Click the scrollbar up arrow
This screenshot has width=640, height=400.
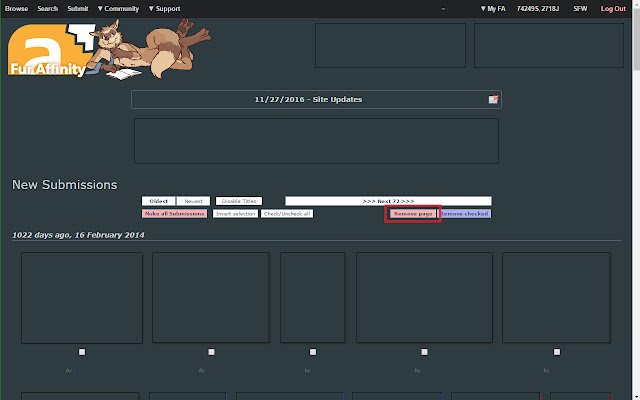636,5
